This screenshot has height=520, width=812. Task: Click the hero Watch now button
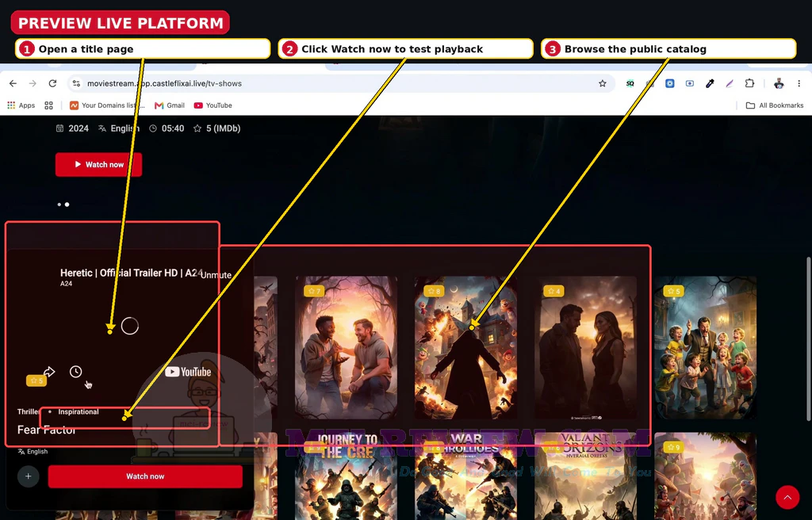tap(98, 164)
